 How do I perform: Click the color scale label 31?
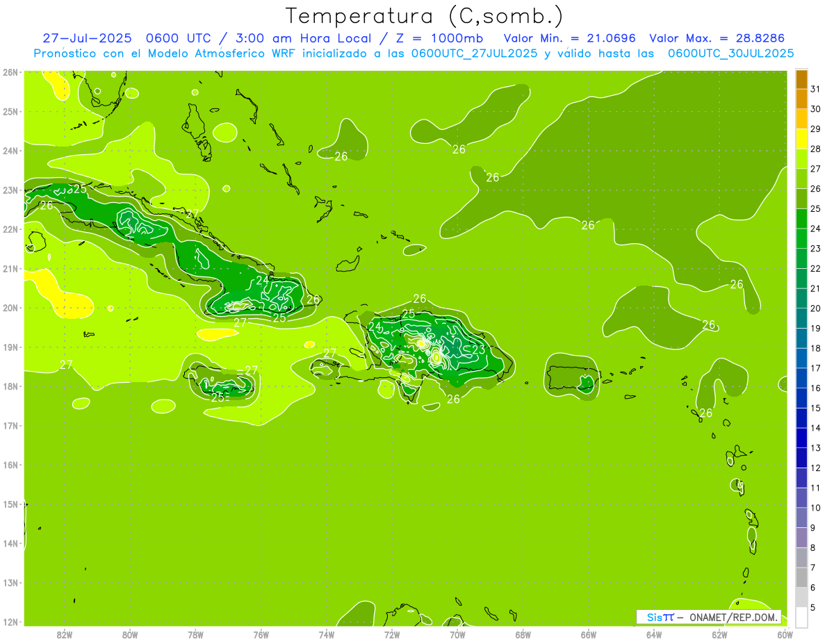coord(815,88)
